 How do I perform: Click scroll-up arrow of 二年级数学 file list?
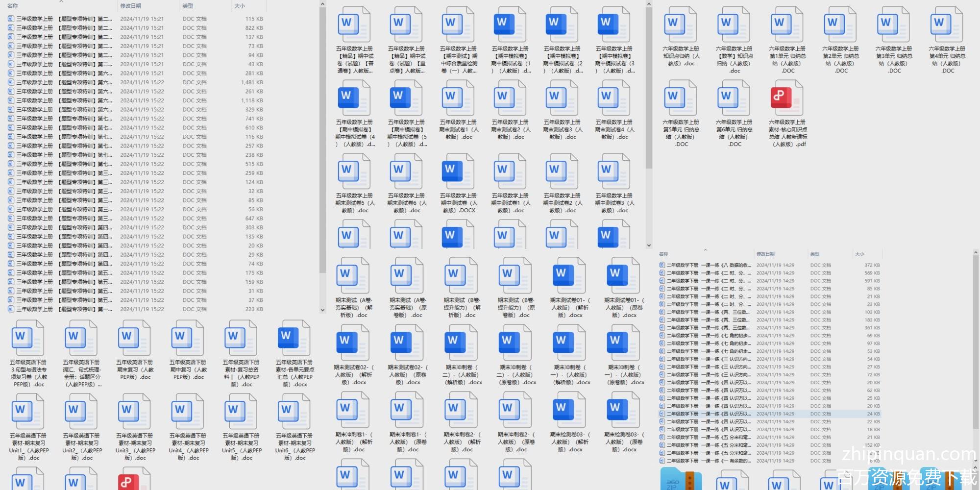pyautogui.click(x=975, y=253)
